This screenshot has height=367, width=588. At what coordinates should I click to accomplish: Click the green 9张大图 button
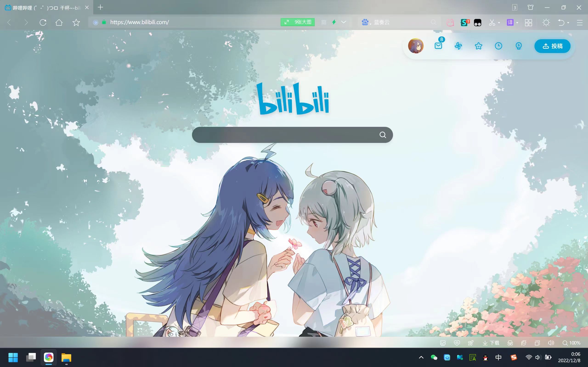(x=298, y=22)
